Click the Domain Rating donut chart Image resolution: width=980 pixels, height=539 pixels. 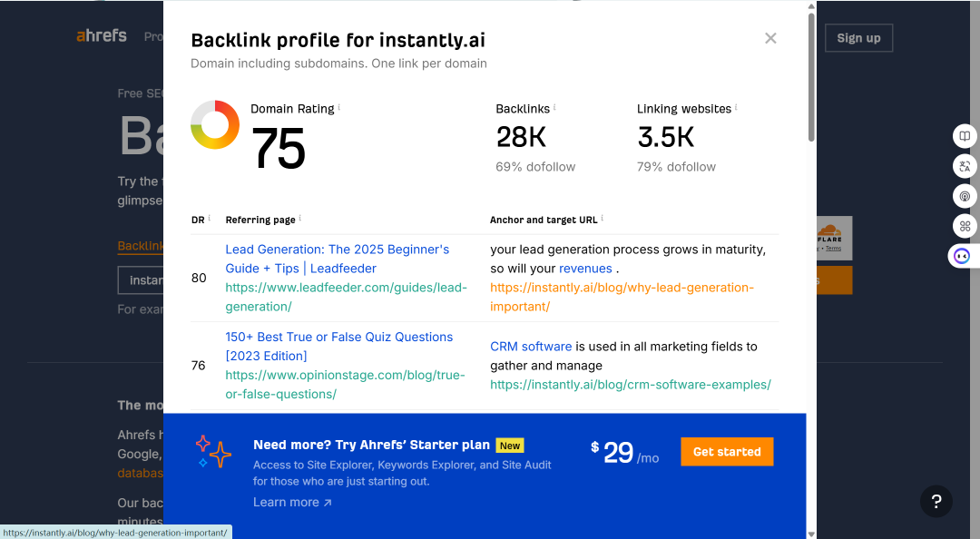point(215,124)
